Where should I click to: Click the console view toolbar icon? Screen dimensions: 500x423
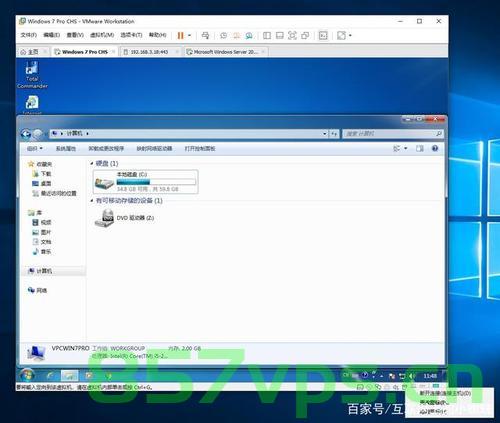click(323, 35)
